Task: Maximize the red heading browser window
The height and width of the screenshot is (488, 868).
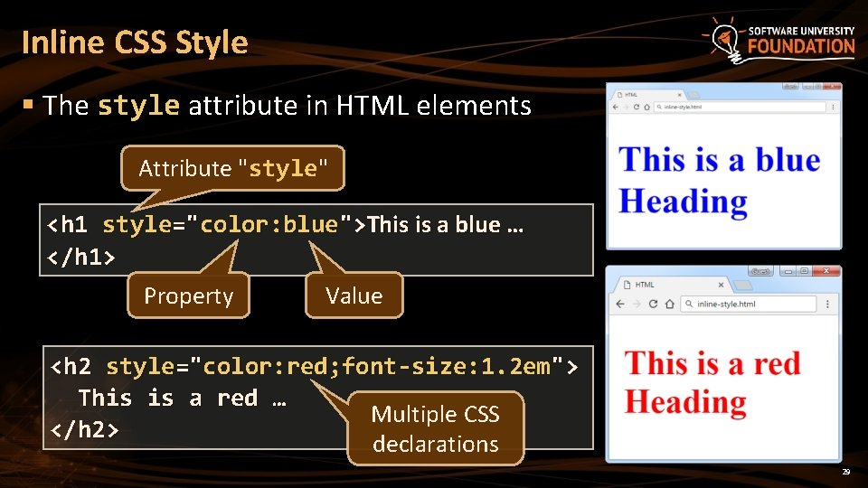Action: tap(805, 271)
